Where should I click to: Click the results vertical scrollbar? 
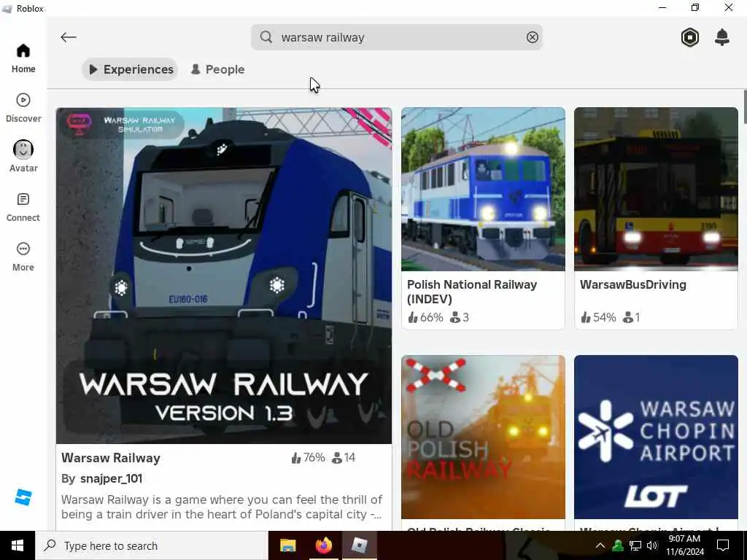(745, 107)
